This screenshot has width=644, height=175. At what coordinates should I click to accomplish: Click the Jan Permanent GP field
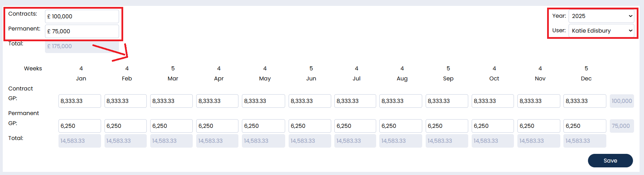80,126
